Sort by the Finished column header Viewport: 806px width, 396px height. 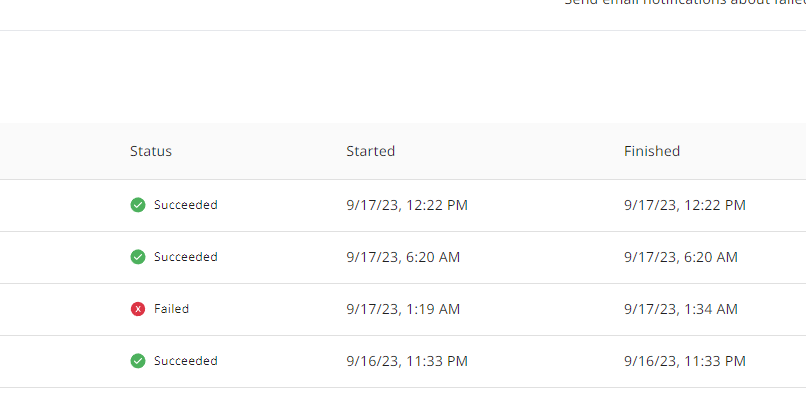click(x=652, y=151)
